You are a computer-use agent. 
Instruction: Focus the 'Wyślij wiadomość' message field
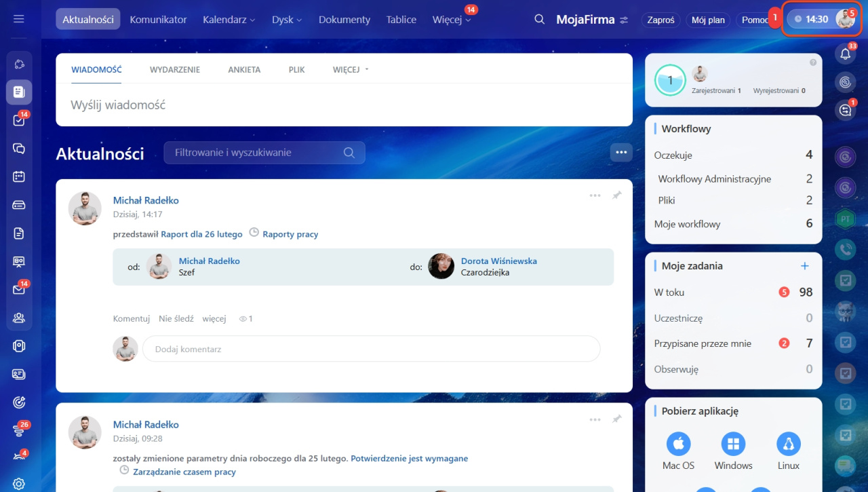click(x=344, y=105)
